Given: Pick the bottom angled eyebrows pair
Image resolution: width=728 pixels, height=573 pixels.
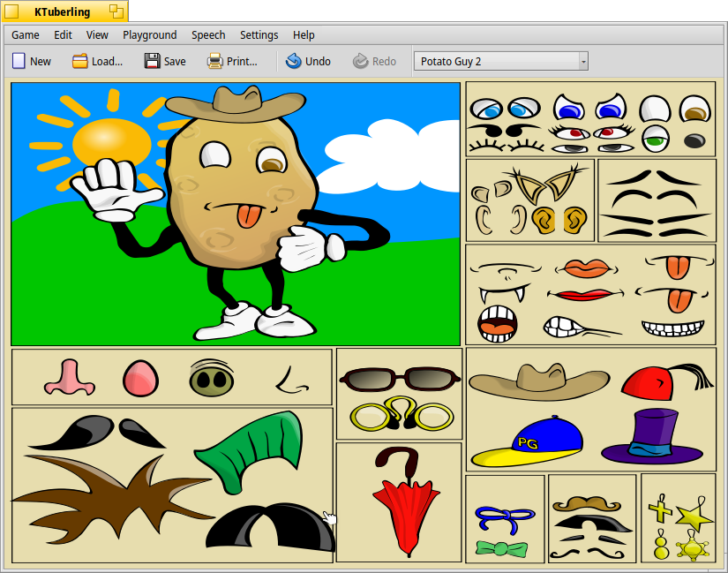Looking at the screenshot, I should (x=655, y=232).
